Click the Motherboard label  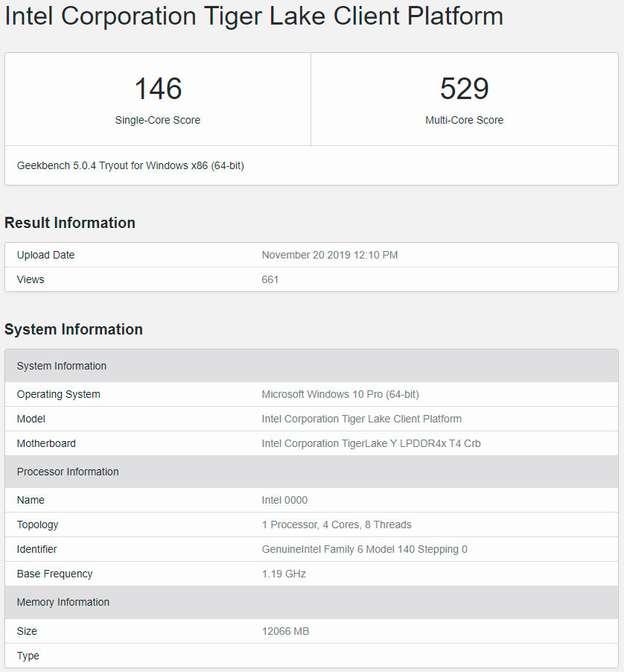click(x=46, y=443)
